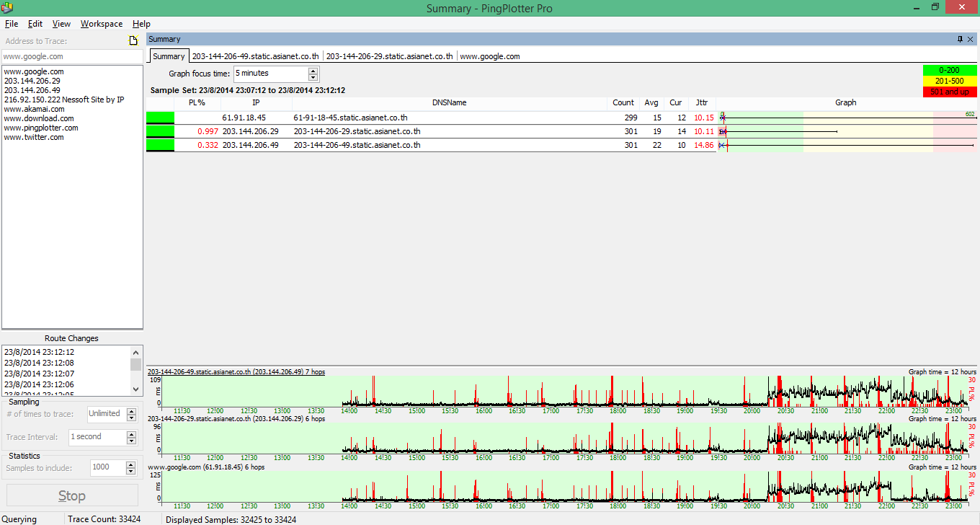
Task: Open the View menu
Action: pos(61,24)
